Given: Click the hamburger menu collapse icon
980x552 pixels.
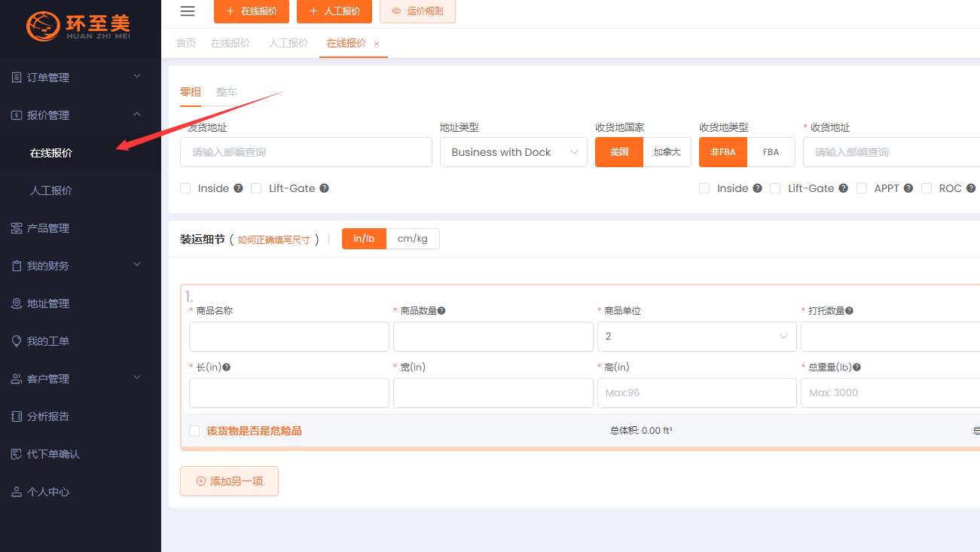Looking at the screenshot, I should 188,11.
